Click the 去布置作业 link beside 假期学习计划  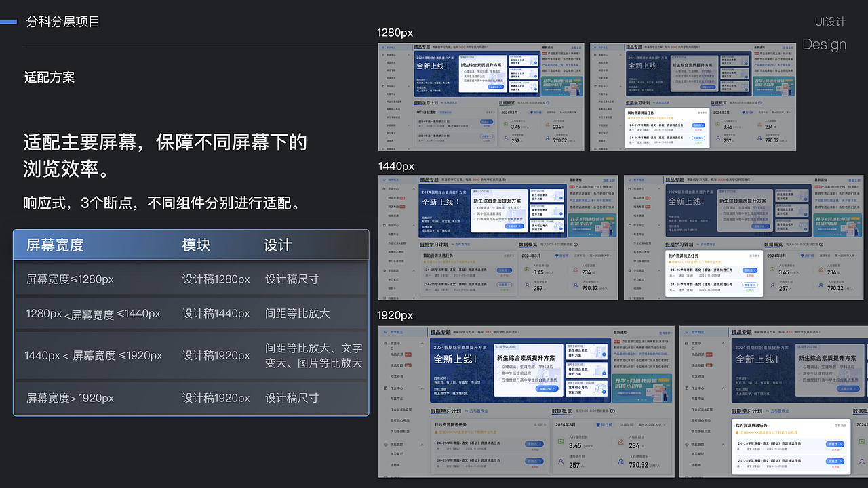click(x=479, y=411)
